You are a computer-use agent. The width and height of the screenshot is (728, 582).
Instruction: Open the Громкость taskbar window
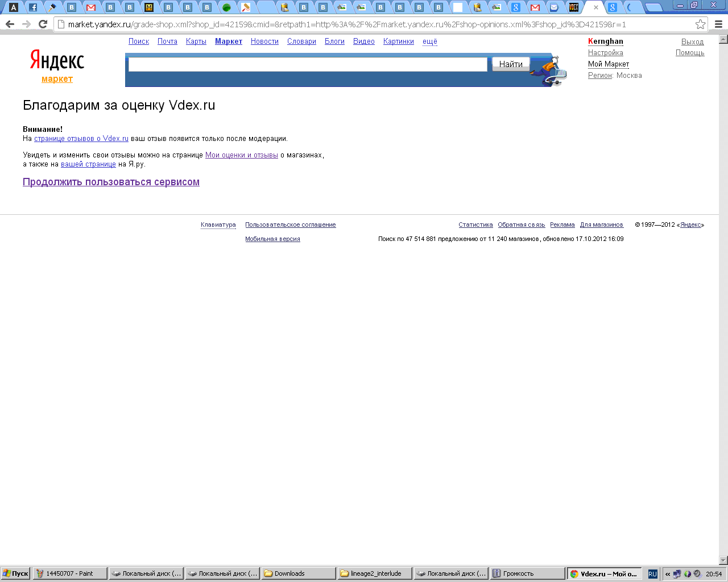point(528,573)
